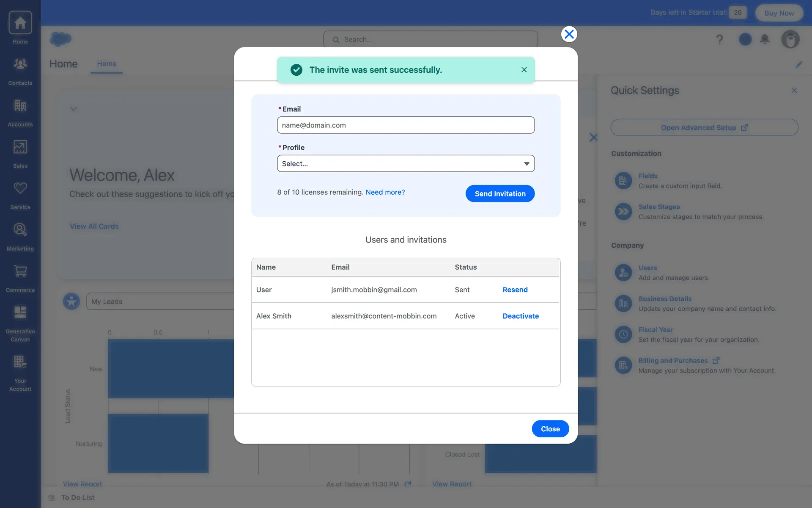Resend the invitation to jsmith.mobbin@gmail.com
812x508 pixels.
pyautogui.click(x=515, y=290)
